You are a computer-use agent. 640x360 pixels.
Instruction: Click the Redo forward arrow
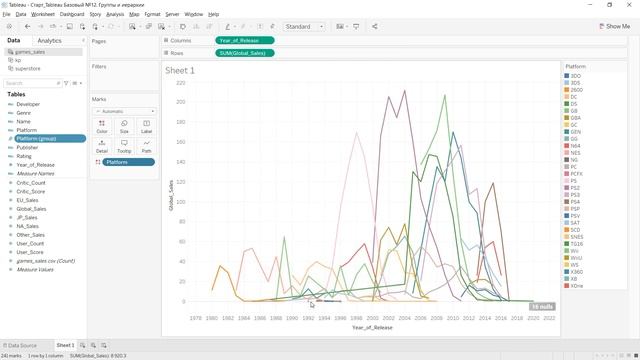(40, 27)
